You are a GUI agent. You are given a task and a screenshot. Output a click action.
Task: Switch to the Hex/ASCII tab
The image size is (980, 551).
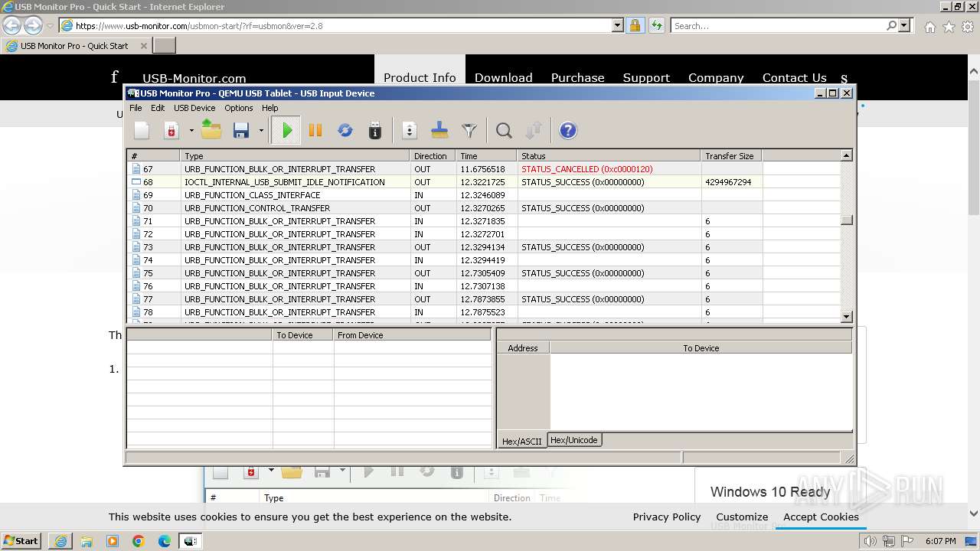click(x=521, y=442)
